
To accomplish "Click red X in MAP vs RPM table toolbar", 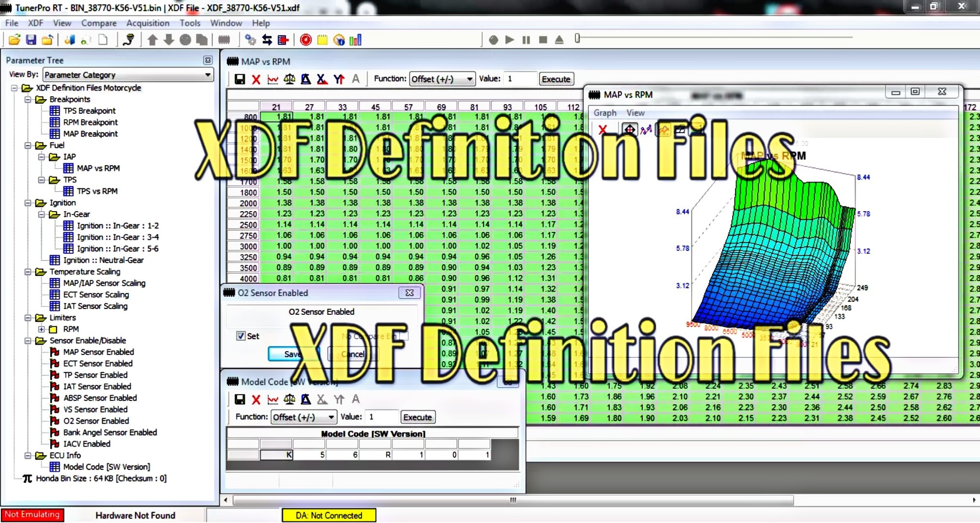I will 256,79.
